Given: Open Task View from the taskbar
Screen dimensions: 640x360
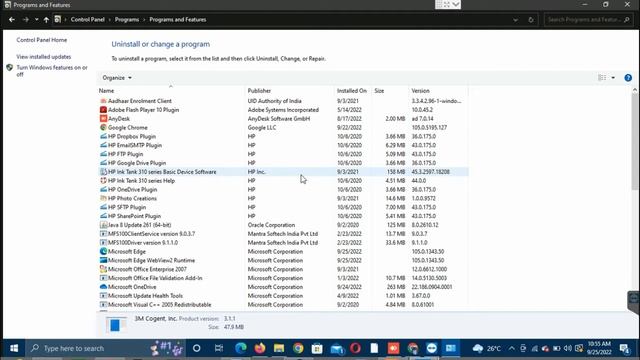Looking at the screenshot, I should (x=219, y=348).
